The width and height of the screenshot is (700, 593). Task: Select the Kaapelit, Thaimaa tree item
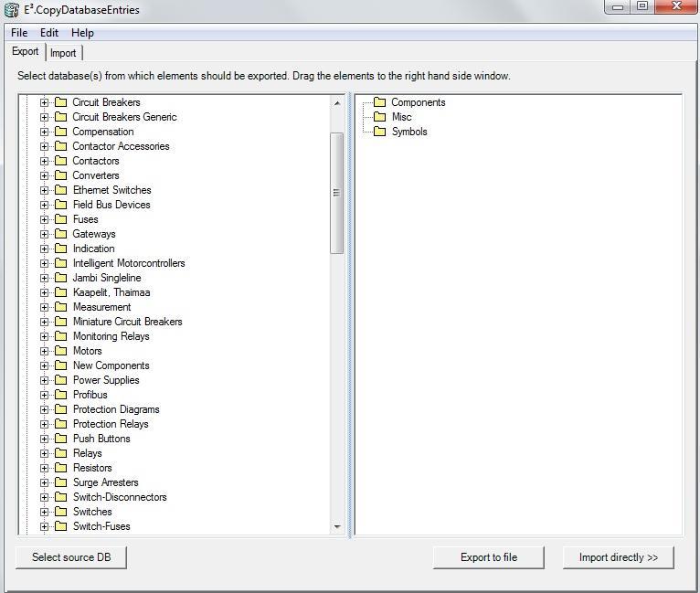pyautogui.click(x=111, y=292)
